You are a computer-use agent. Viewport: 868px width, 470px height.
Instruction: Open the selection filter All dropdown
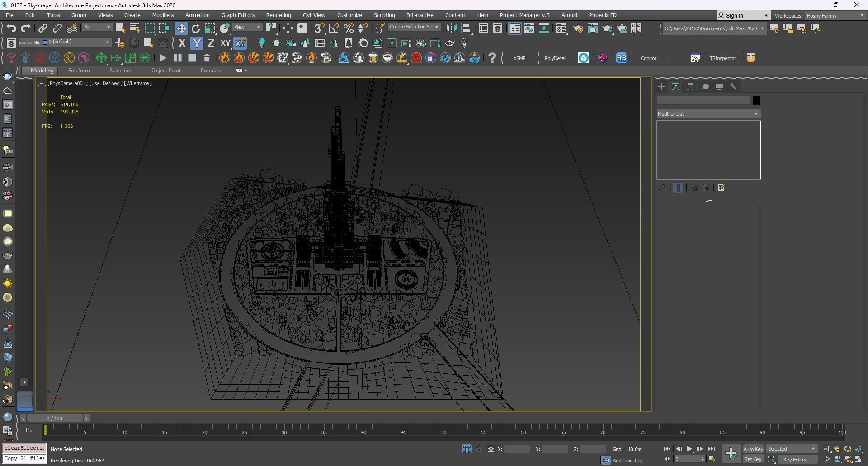click(97, 27)
